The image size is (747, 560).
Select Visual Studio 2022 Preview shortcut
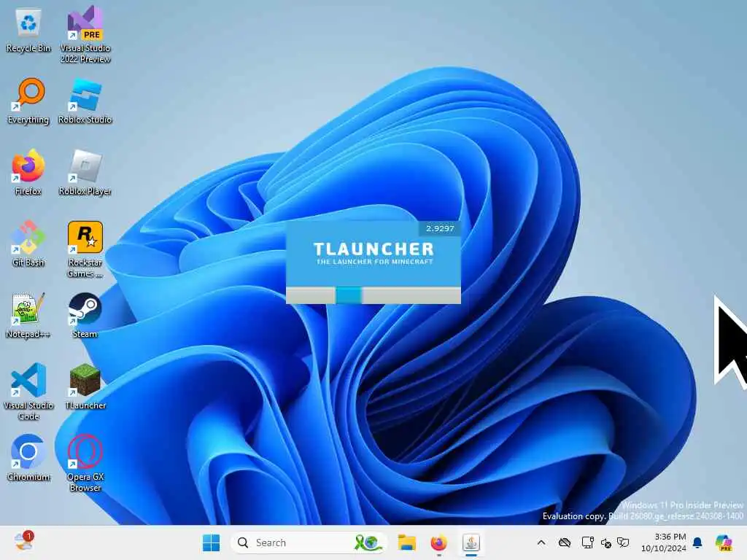[x=85, y=34]
